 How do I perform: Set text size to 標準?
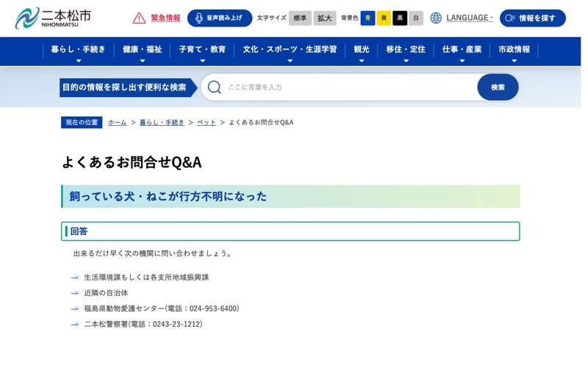300,18
